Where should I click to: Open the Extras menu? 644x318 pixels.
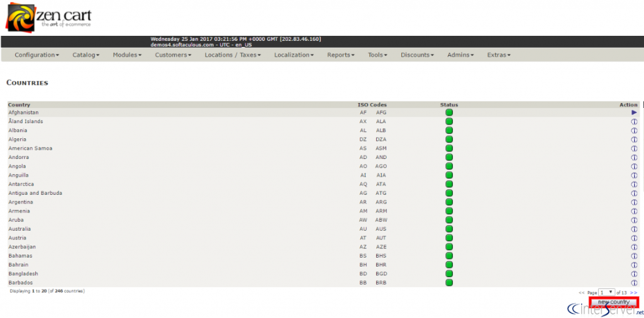(499, 55)
